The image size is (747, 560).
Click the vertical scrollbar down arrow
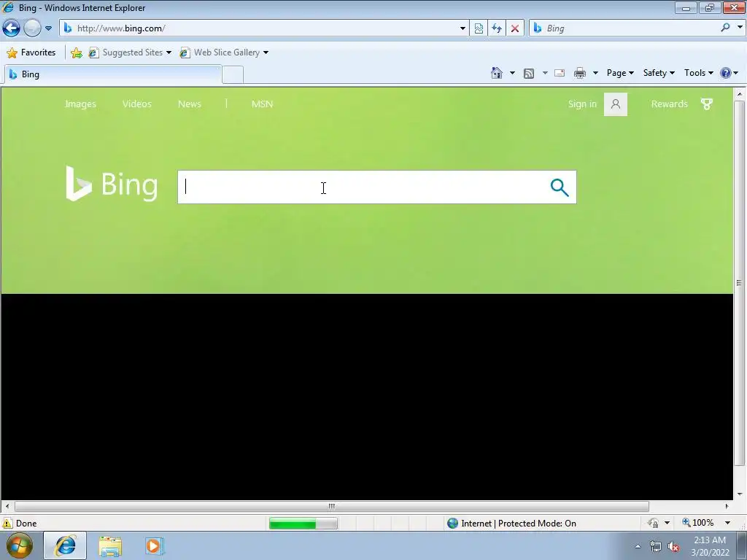(x=740, y=494)
